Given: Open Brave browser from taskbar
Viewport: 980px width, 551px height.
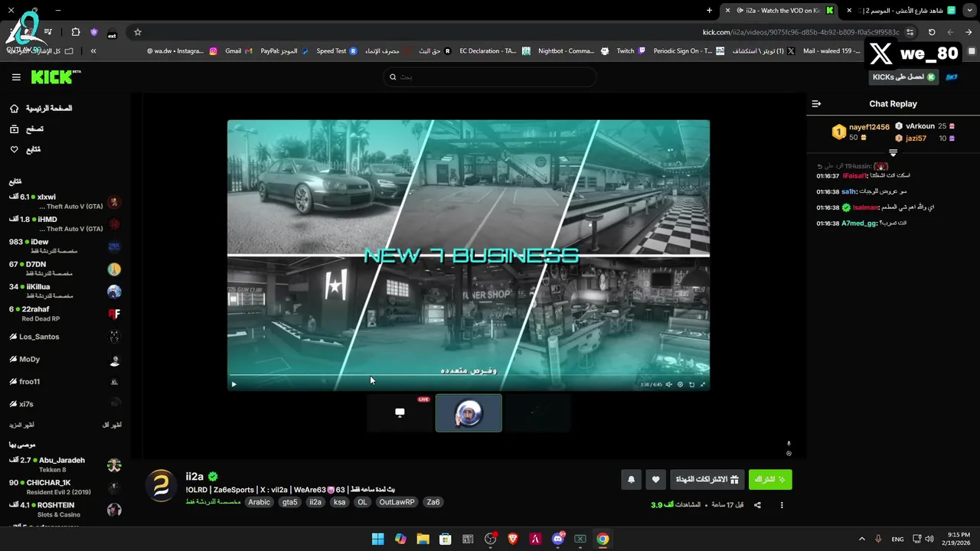Looking at the screenshot, I should click(513, 539).
